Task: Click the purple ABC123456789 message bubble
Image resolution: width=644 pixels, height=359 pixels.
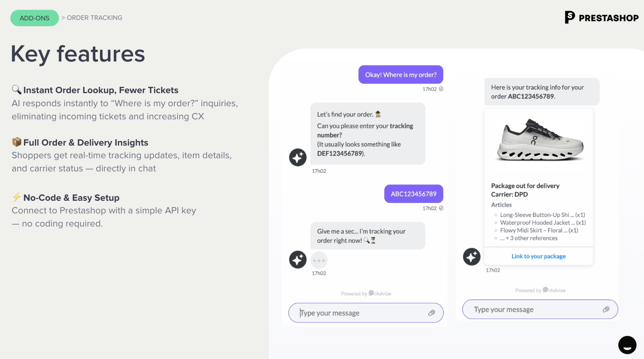Action: coord(413,194)
